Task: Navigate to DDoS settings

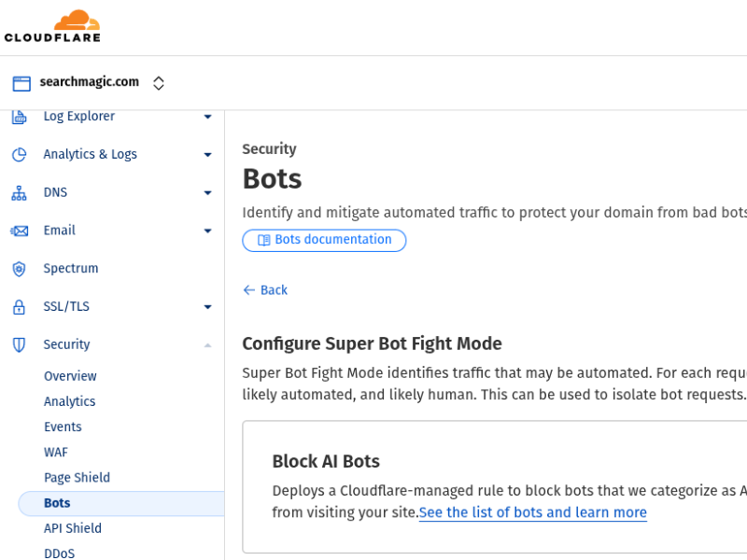Action: (x=59, y=553)
